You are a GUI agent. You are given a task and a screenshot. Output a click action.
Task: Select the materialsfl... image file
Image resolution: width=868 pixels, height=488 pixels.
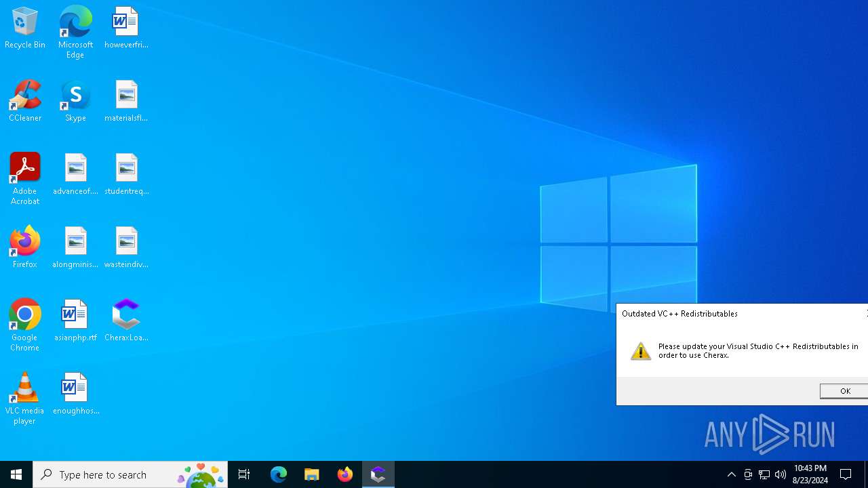pos(126,102)
